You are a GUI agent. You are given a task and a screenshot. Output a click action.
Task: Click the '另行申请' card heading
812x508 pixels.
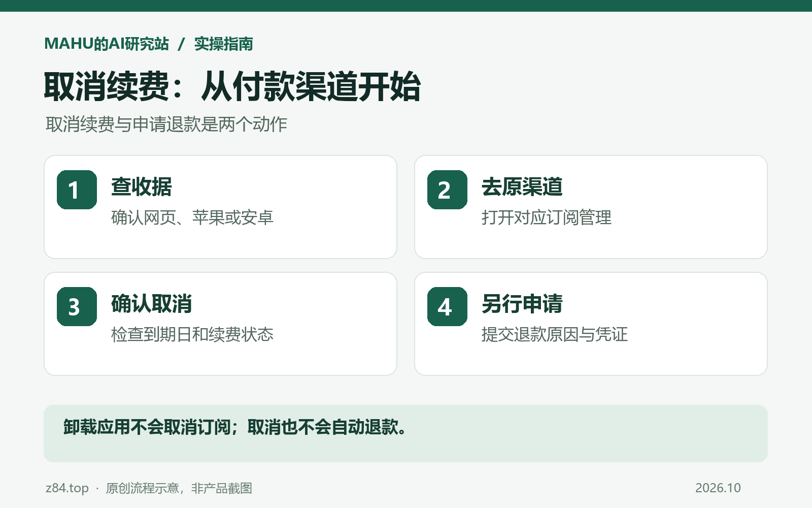pos(522,303)
